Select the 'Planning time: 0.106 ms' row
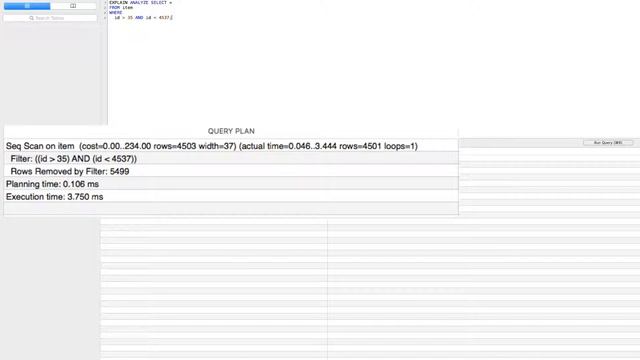The width and height of the screenshot is (640, 360). 231,184
